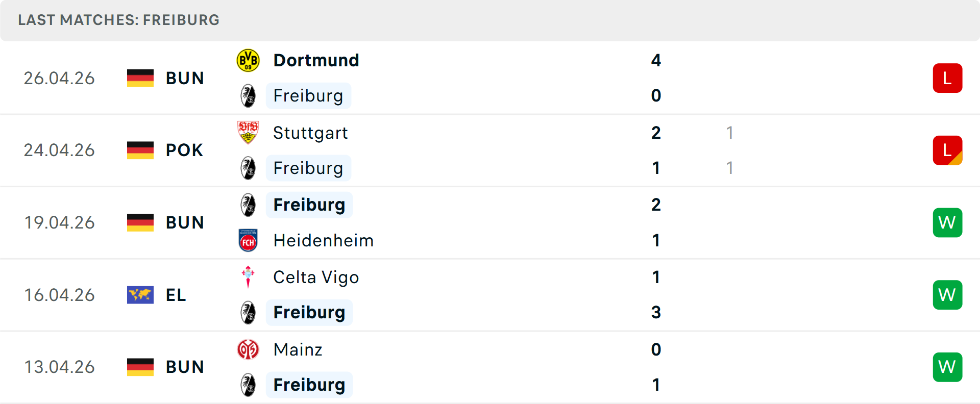Select the Stuttgart team badge
980x404 pixels.
coord(248,132)
